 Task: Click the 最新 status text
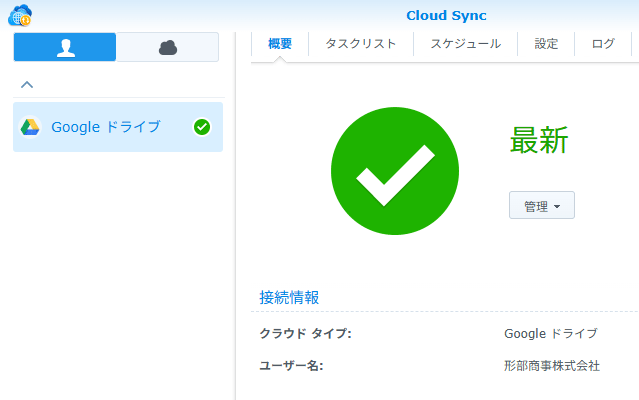coord(539,141)
